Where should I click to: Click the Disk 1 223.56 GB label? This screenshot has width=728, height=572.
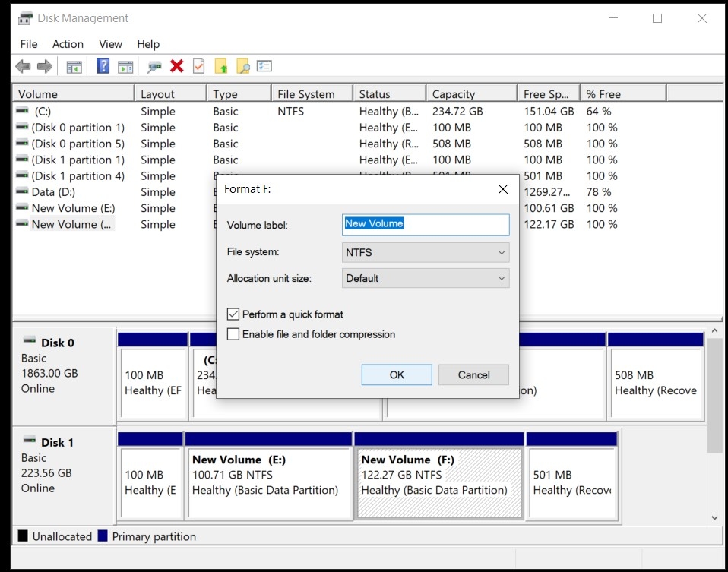(x=46, y=472)
